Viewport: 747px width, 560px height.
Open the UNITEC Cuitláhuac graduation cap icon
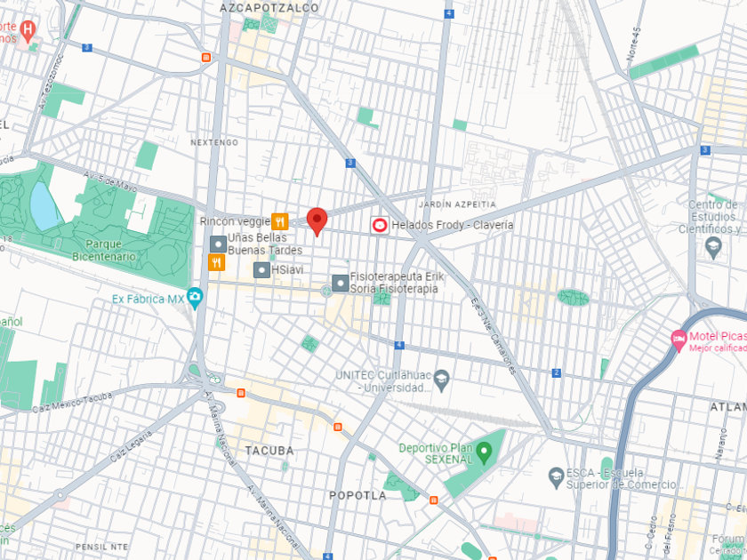click(x=442, y=380)
